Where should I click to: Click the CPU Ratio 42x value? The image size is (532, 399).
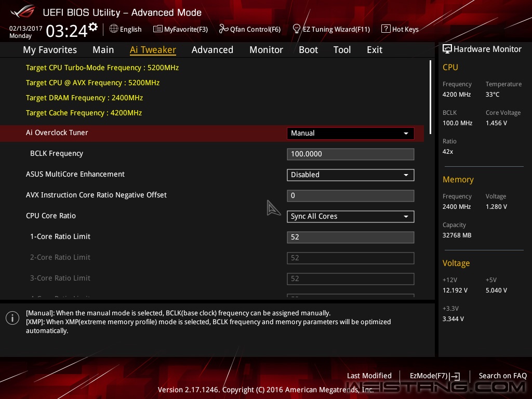pyautogui.click(x=447, y=152)
